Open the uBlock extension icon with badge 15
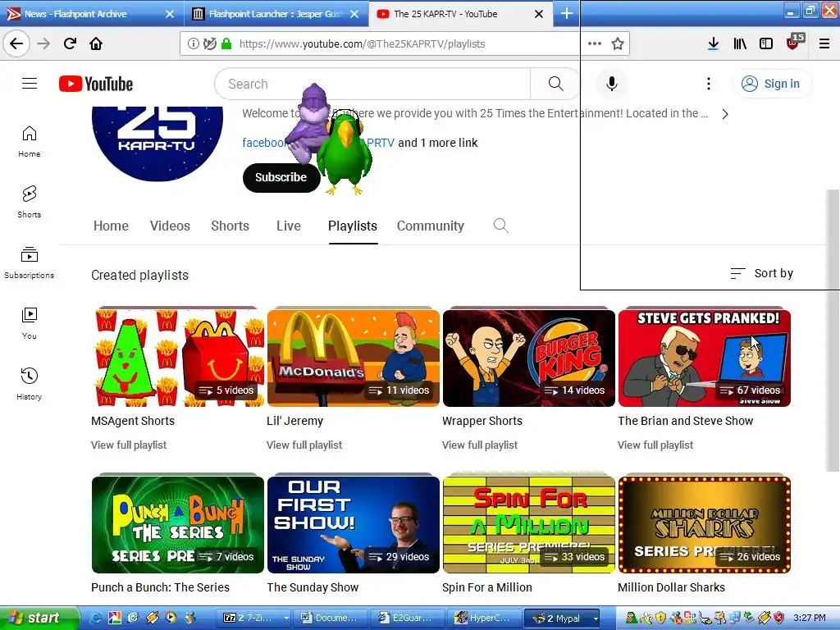Viewport: 840px width, 630px height. pos(794,43)
